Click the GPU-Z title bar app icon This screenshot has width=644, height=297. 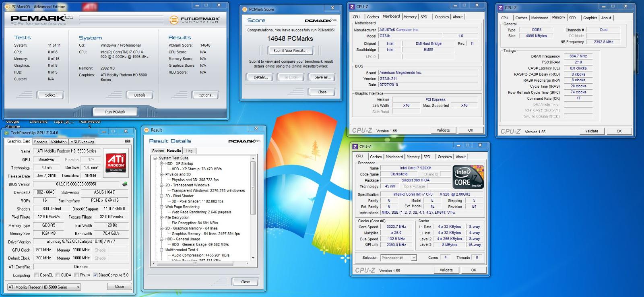coord(7,132)
